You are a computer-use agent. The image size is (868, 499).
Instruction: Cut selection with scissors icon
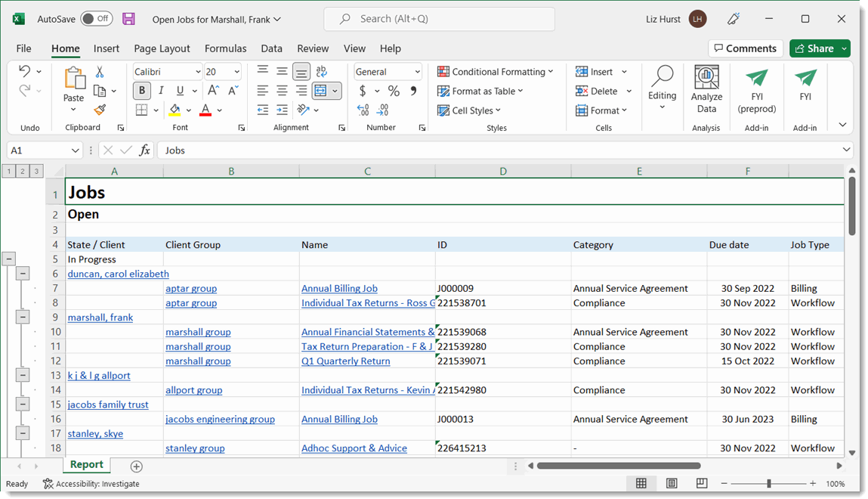(x=100, y=71)
